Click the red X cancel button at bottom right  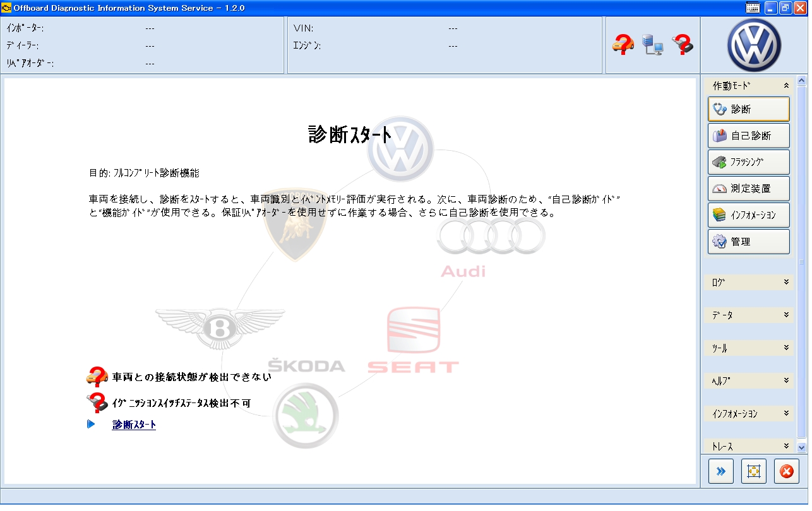(x=787, y=471)
